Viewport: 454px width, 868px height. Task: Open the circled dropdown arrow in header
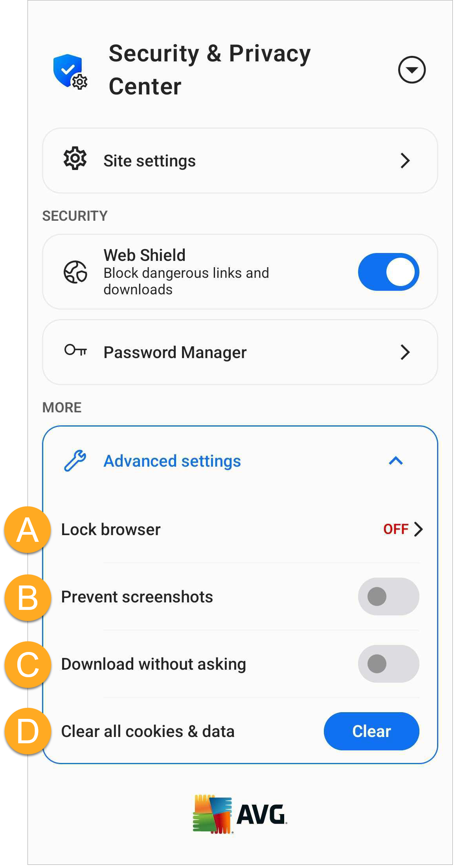tap(412, 70)
